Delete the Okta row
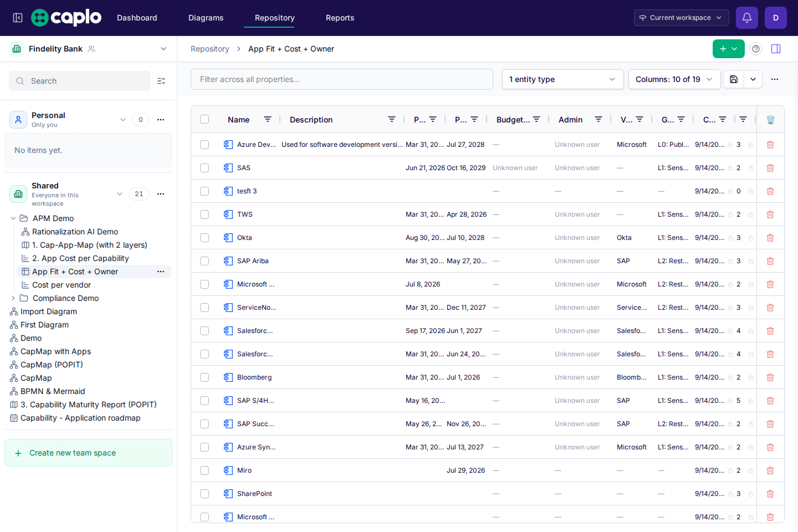 pyautogui.click(x=770, y=238)
